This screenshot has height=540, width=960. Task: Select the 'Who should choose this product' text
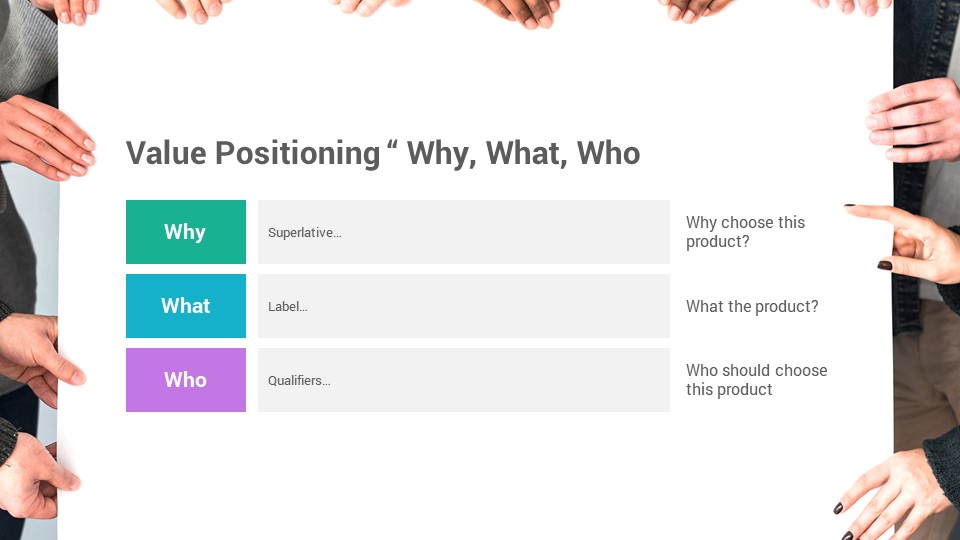pos(756,380)
